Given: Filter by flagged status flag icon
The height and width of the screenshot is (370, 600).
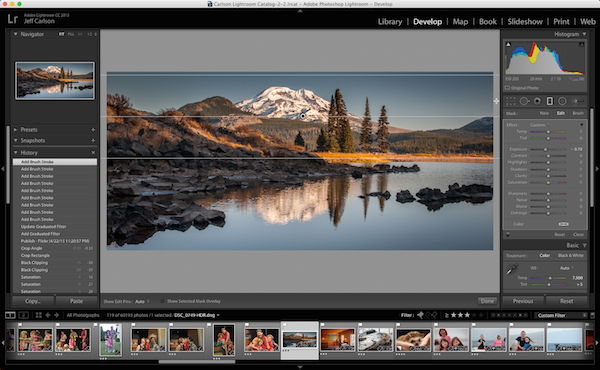Looking at the screenshot, I should [x=421, y=315].
